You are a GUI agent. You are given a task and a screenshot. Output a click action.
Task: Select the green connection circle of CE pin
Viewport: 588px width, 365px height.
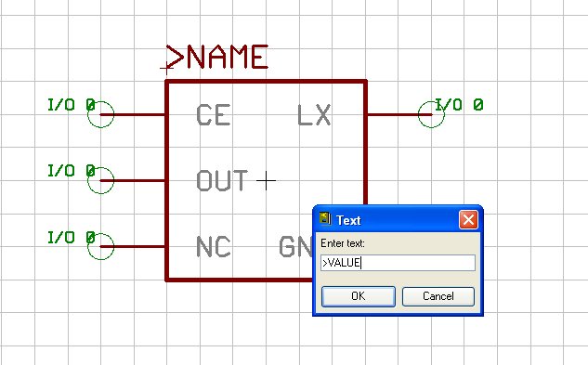pyautogui.click(x=100, y=114)
